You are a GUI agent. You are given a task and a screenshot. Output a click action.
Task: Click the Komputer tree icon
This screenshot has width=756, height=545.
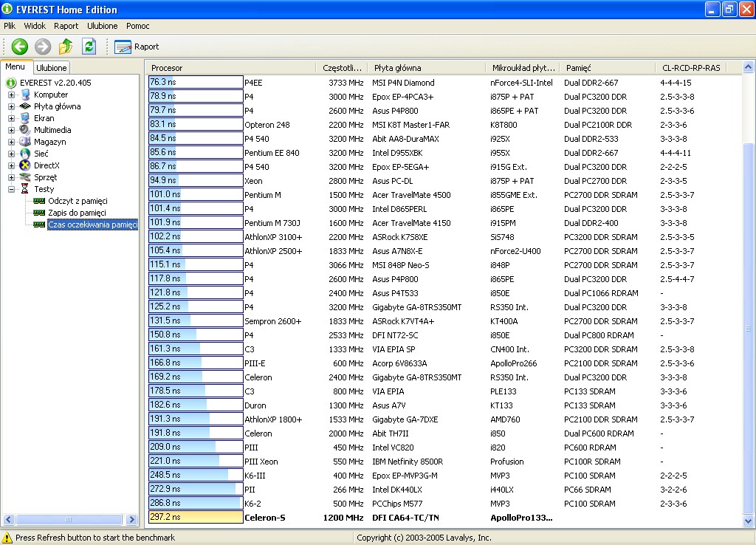coord(26,95)
